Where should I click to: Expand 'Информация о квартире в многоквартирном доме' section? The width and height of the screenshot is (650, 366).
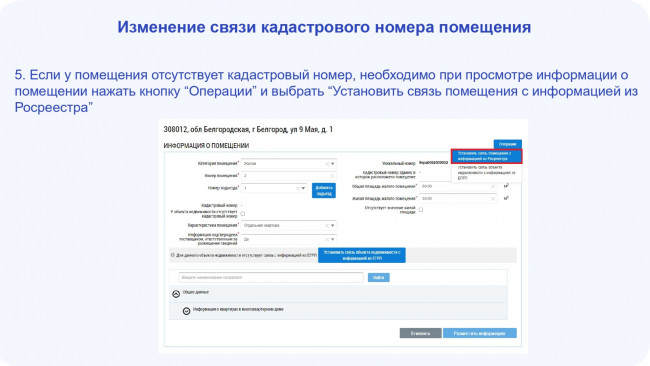pos(187,311)
